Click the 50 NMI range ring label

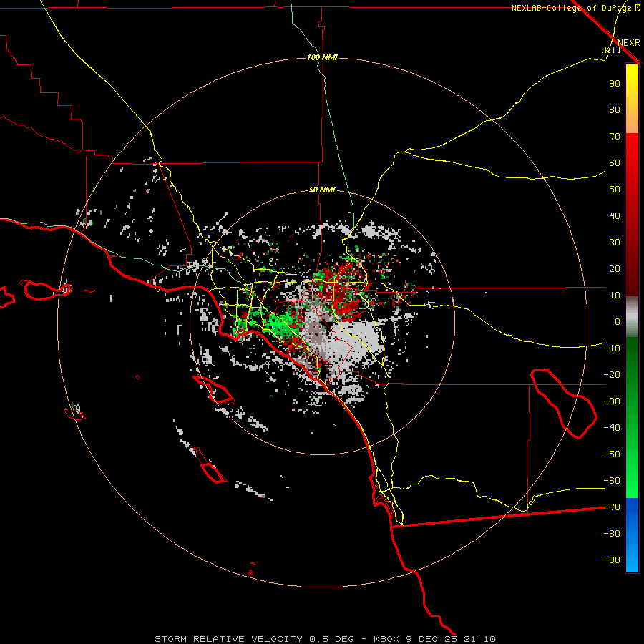(322, 190)
